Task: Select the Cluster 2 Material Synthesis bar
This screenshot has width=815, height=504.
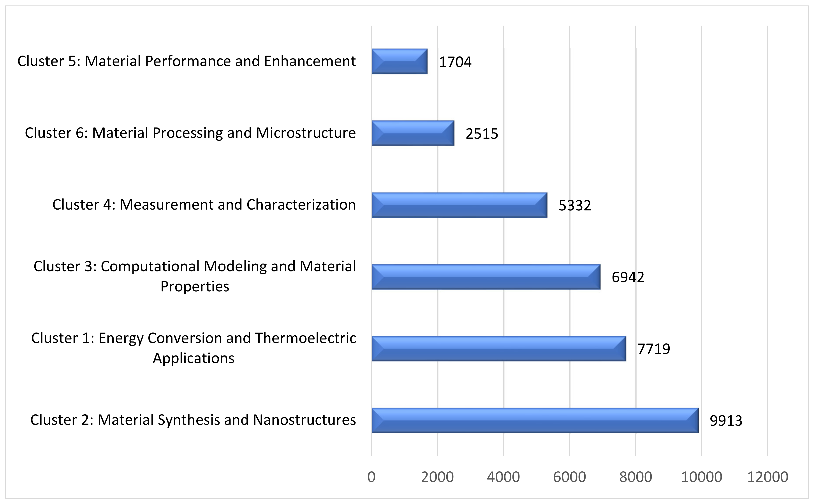Action: coord(535,420)
